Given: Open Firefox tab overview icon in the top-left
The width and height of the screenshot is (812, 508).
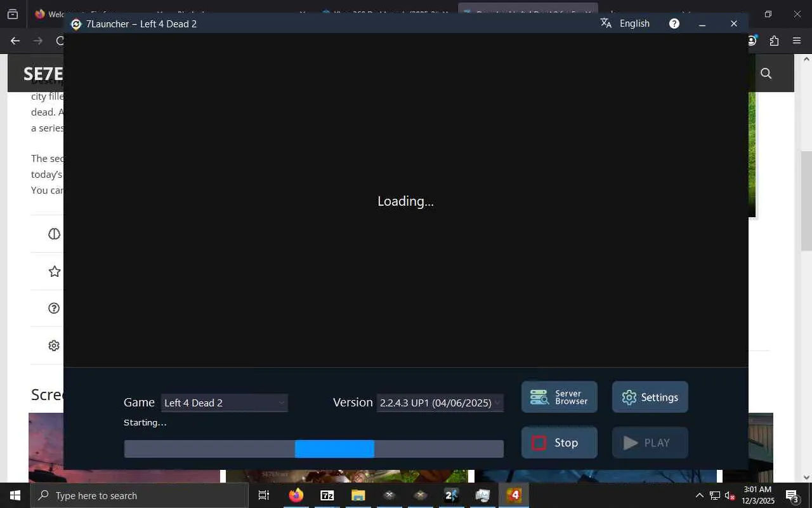Looking at the screenshot, I should point(13,14).
